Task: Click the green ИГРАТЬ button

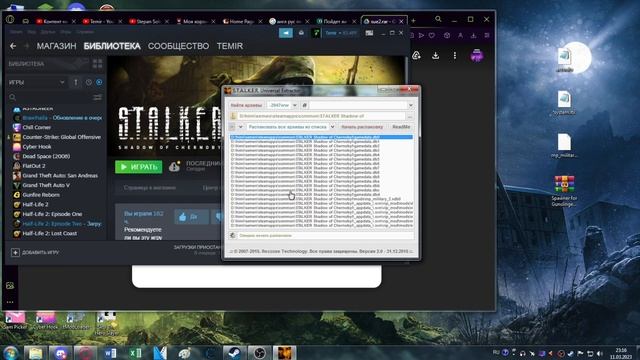Action: pos(139,167)
